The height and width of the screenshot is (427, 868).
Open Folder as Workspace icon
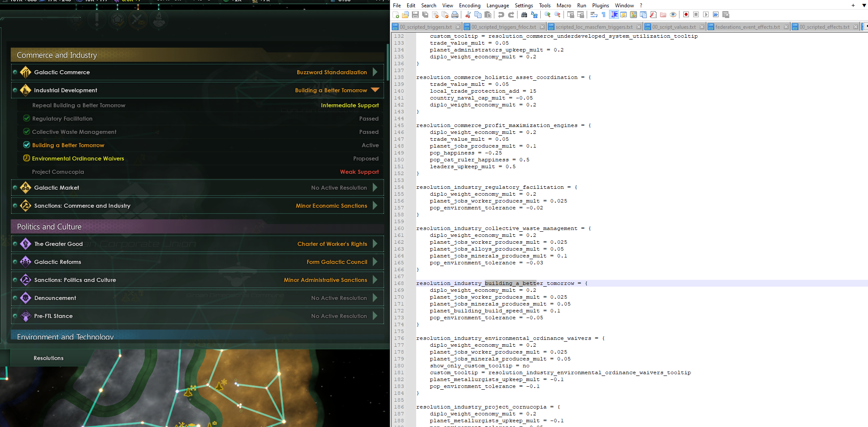click(663, 15)
